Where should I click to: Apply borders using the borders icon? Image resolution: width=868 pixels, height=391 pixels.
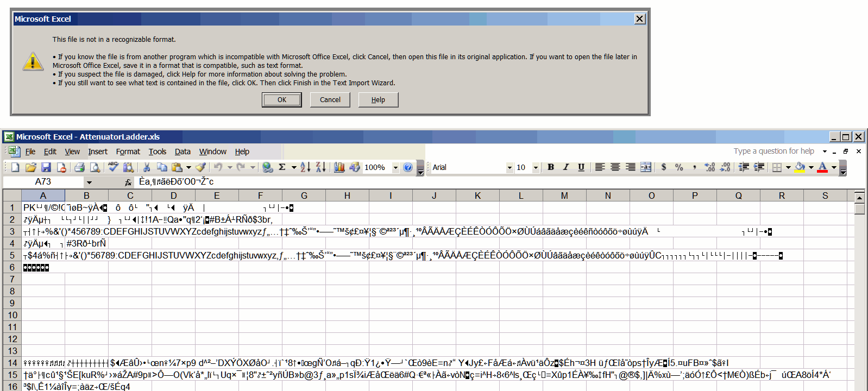tap(777, 167)
